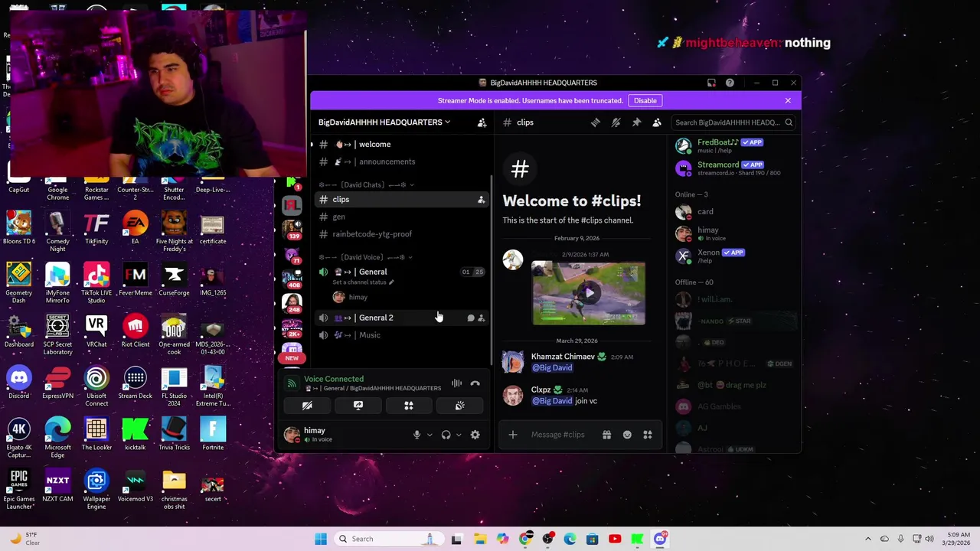The width and height of the screenshot is (980, 551).
Task: Search BigDavidAHHHH HEADQUARTERS field
Action: click(x=733, y=122)
